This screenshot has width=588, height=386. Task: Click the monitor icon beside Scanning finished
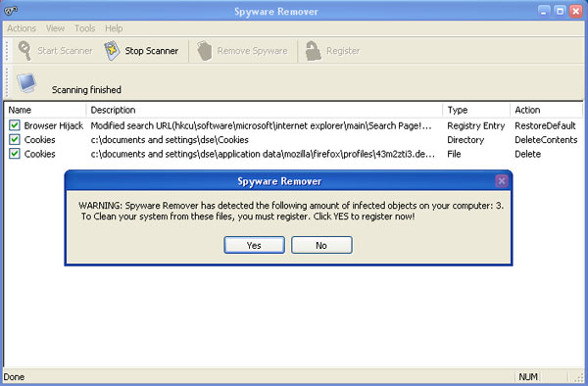coord(26,83)
